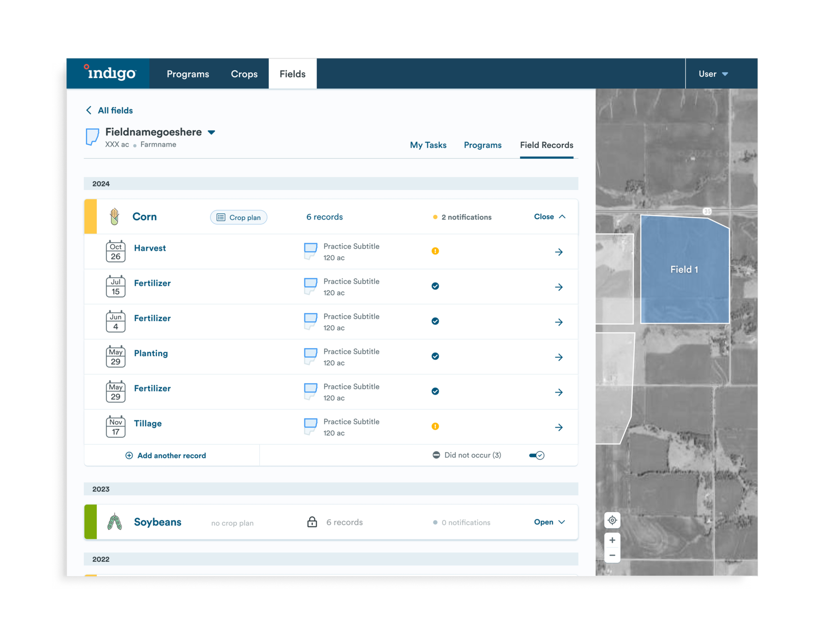Click the Harvest row field boundary icon
Image resolution: width=813 pixels, height=644 pixels.
pyautogui.click(x=310, y=251)
